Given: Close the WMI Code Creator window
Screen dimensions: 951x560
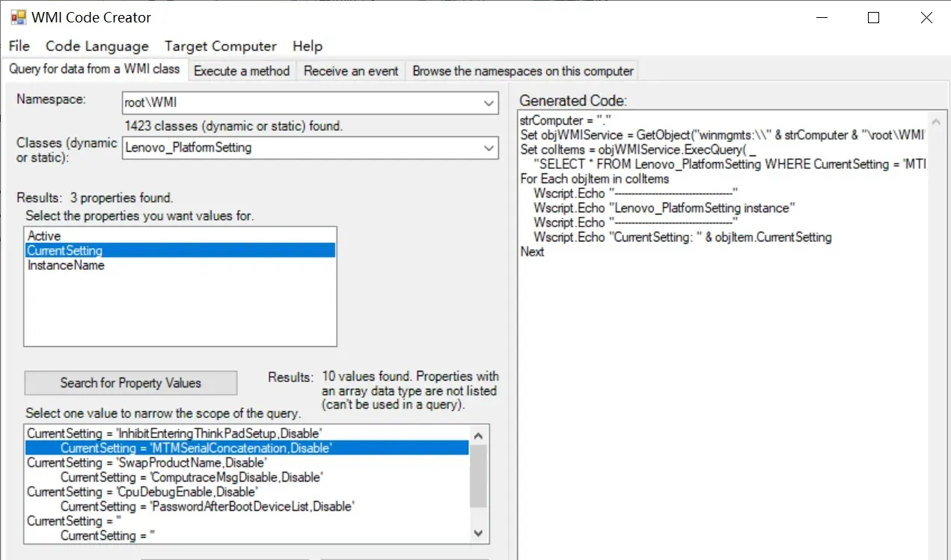Looking at the screenshot, I should (926, 18).
